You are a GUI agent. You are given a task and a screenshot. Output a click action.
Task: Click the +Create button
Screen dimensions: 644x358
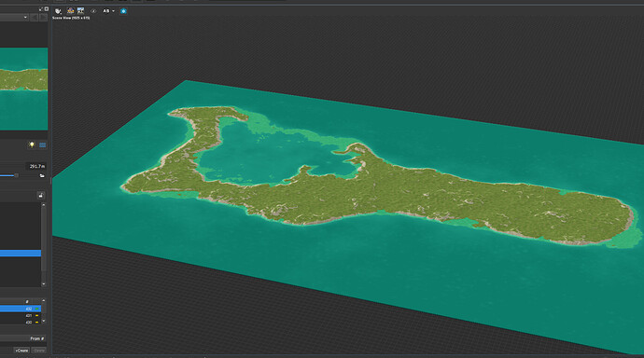pyautogui.click(x=21, y=351)
